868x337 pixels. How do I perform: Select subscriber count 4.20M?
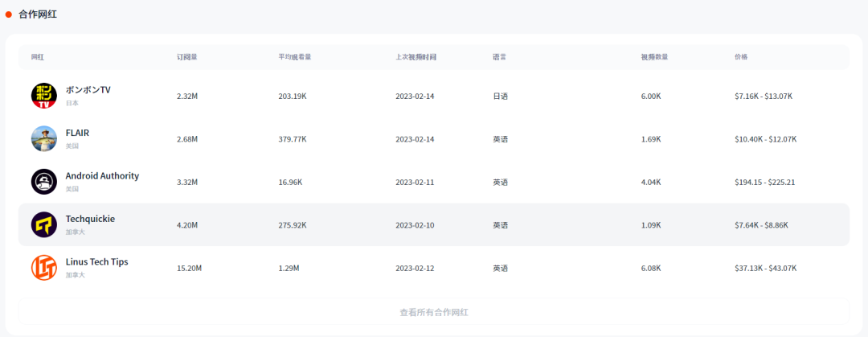tap(187, 225)
